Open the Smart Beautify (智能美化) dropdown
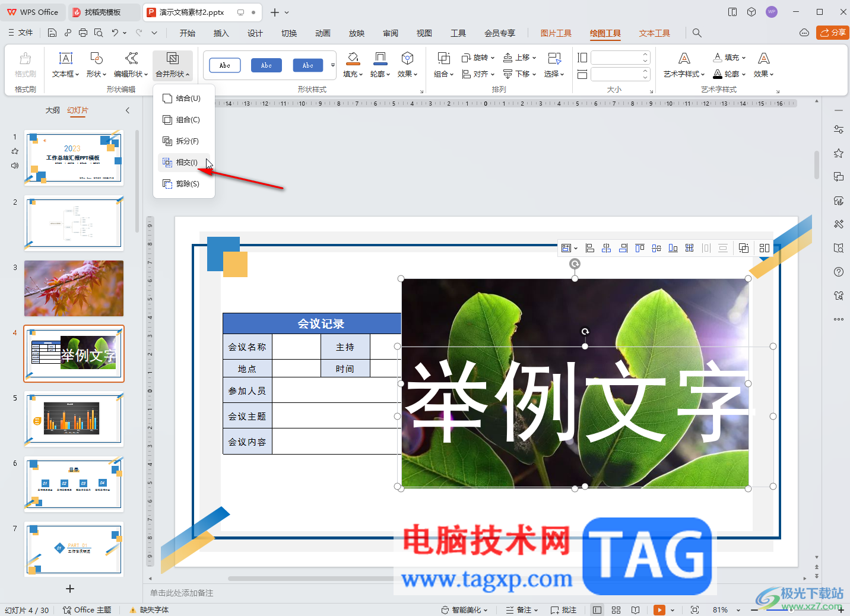Viewport: 850px width, 616px height. [x=464, y=610]
